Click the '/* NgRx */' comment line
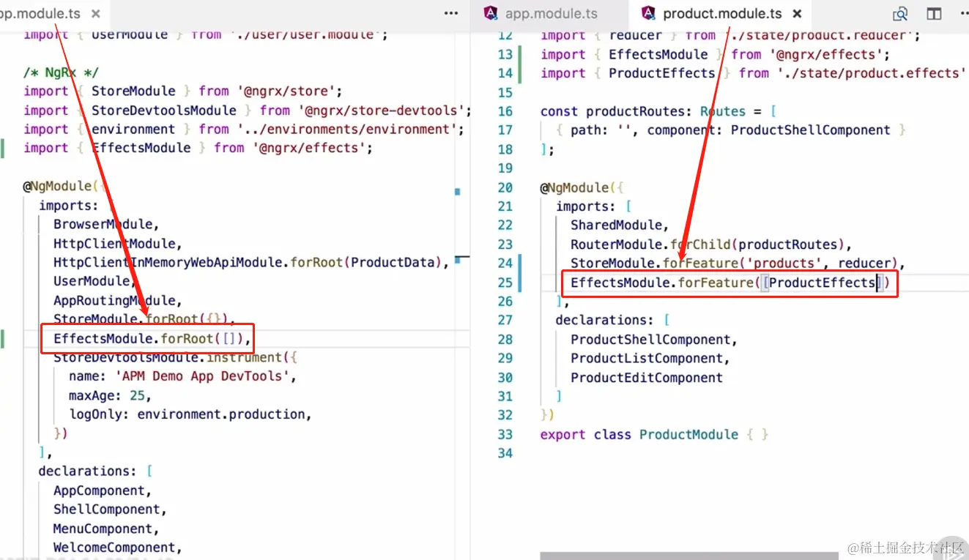Image resolution: width=969 pixels, height=560 pixels. click(61, 72)
